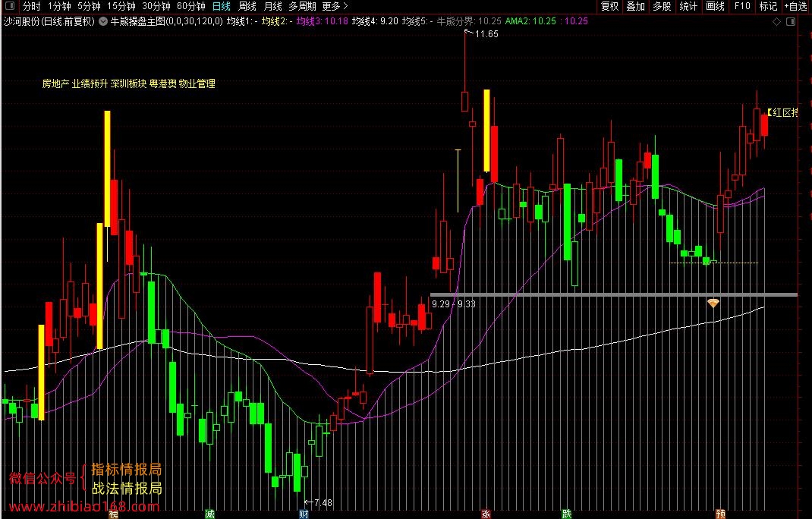
Task: Click the stock title 沙河股份(日线.前复权)
Action: point(49,21)
